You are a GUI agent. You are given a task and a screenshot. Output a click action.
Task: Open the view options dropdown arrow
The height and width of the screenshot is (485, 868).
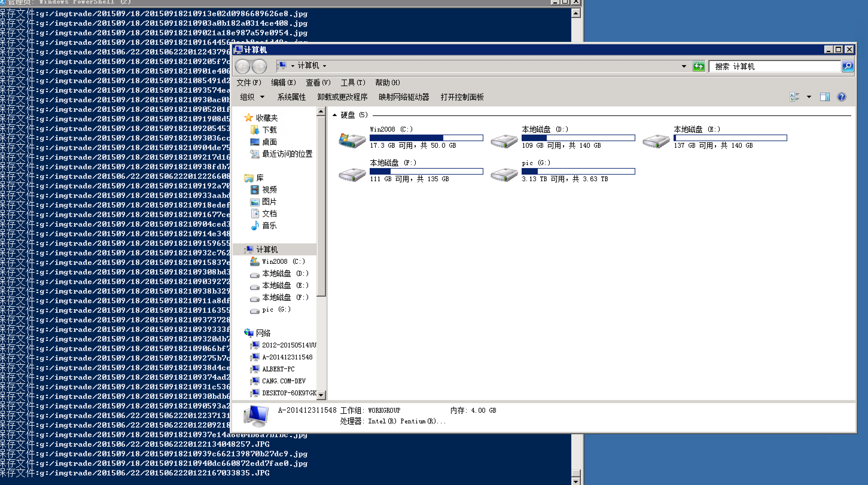coord(809,97)
